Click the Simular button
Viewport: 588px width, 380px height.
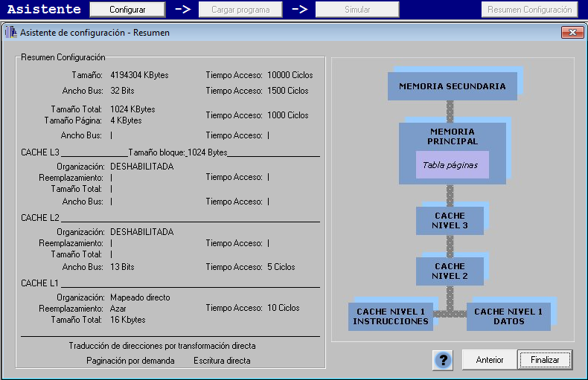pos(357,10)
